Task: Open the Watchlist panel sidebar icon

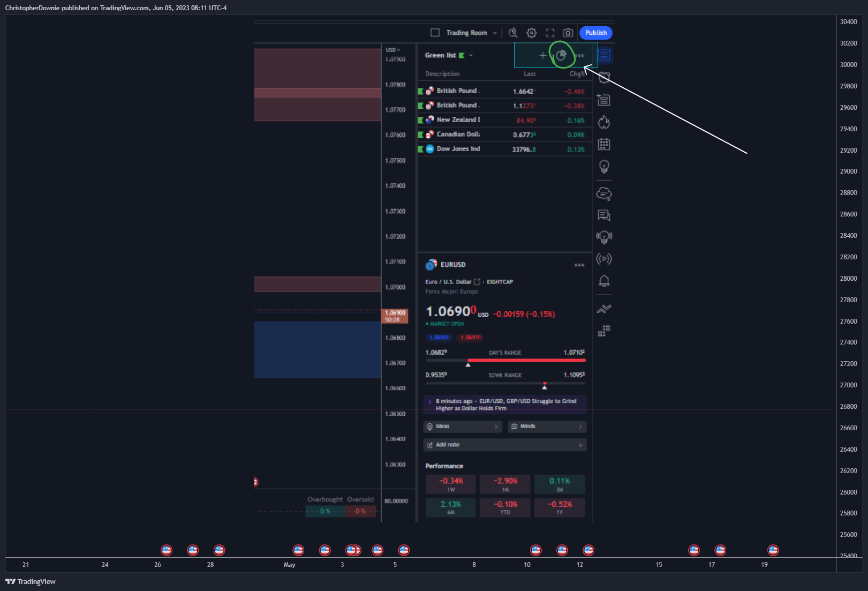Action: click(x=604, y=55)
